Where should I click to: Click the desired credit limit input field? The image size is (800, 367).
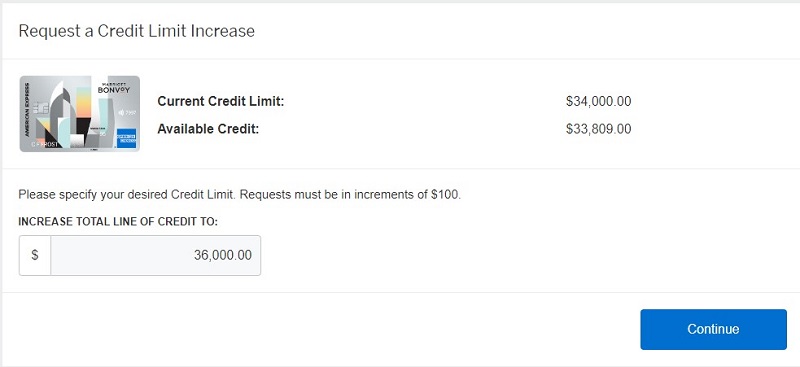point(156,255)
